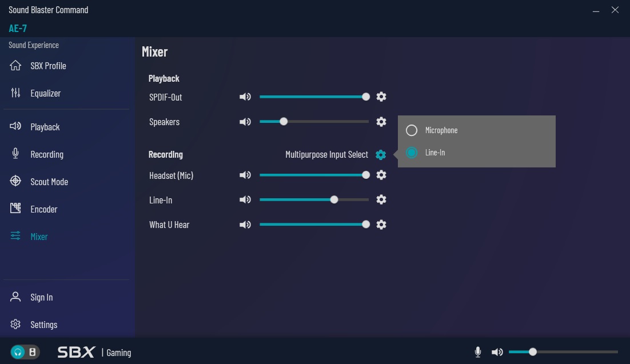Mute the SPDIF-Out speaker icon
Viewport: 630px width, 364px height.
tap(245, 97)
